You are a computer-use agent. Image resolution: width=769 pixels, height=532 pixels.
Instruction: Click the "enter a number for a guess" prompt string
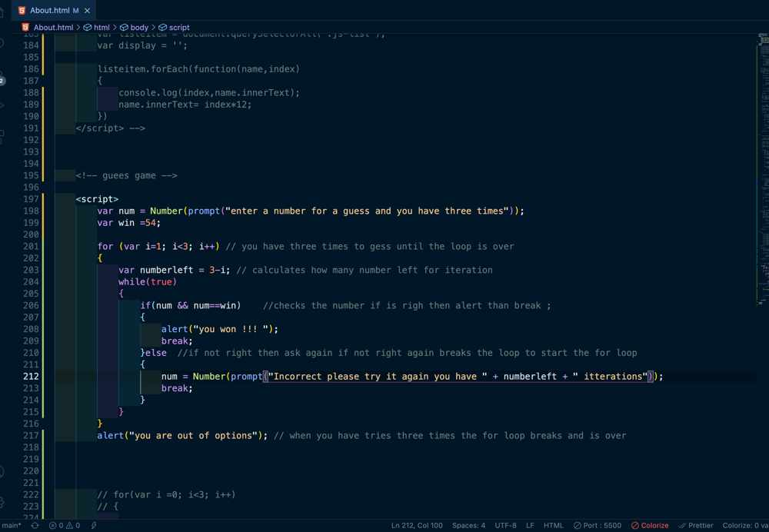(x=367, y=211)
